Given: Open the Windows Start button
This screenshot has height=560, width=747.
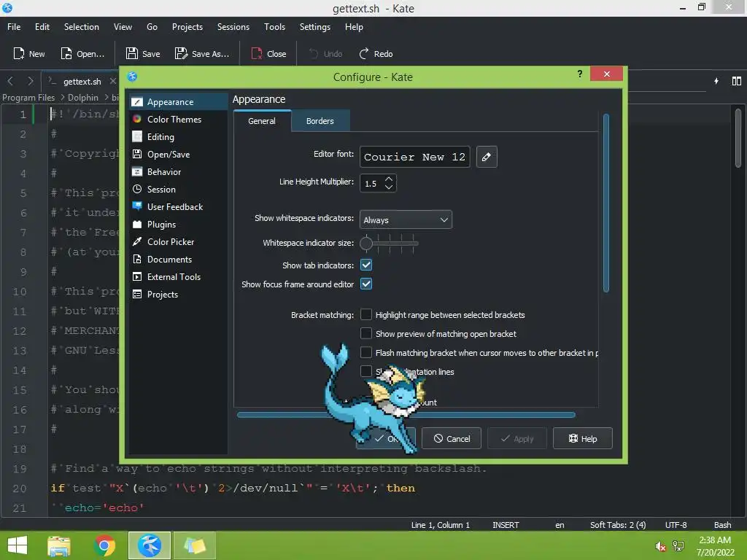Looking at the screenshot, I should (x=18, y=545).
